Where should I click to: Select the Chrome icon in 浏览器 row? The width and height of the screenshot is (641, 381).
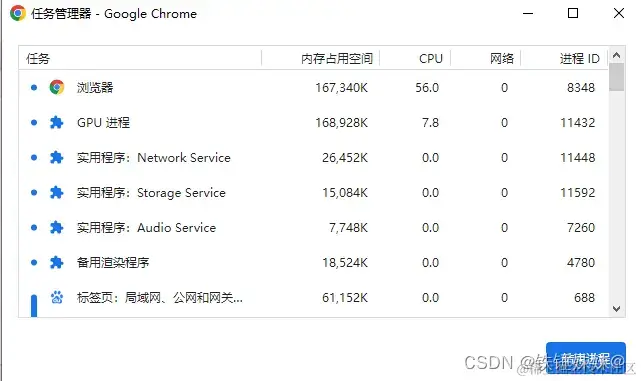pos(57,87)
